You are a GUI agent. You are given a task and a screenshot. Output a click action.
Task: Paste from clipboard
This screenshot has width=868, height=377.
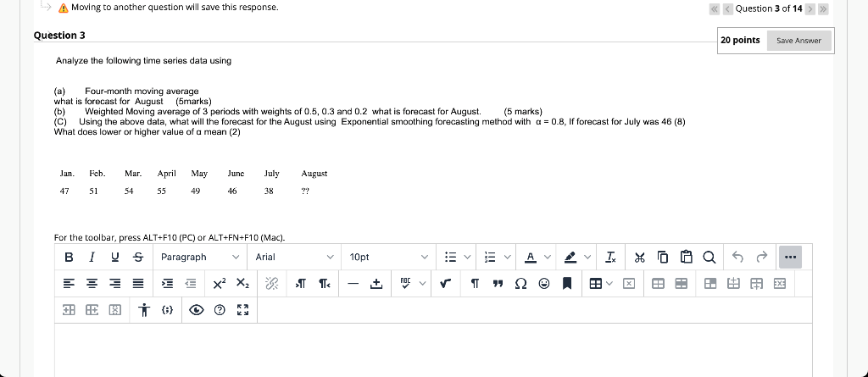(x=686, y=257)
